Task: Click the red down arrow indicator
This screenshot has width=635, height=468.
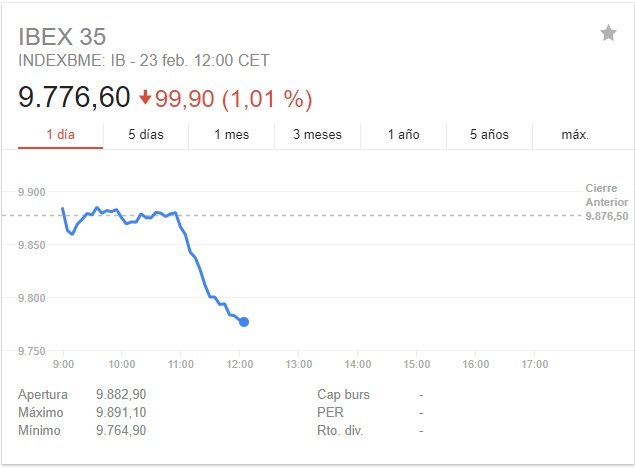Action: [145, 98]
